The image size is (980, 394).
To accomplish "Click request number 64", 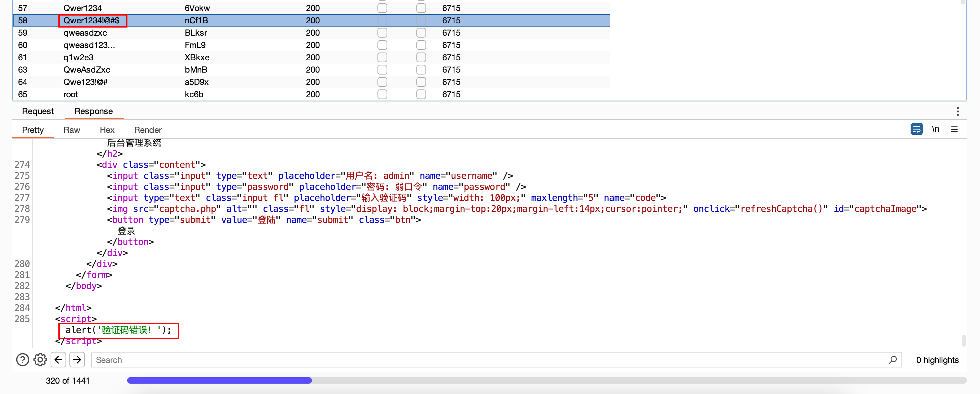I will click(x=22, y=82).
